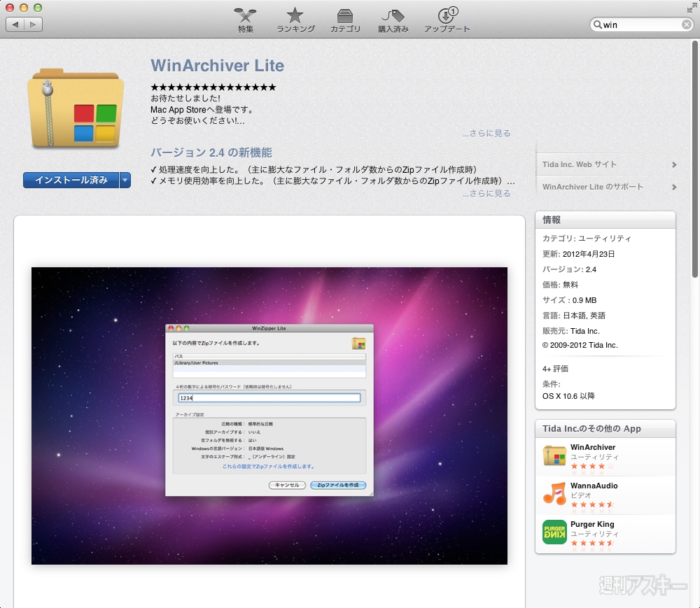Close the window with the red button

(9, 7)
